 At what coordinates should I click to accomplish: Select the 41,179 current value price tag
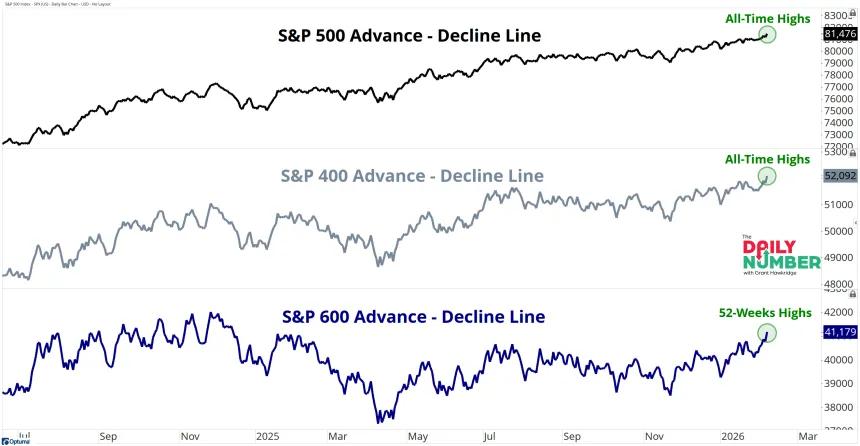[840, 332]
